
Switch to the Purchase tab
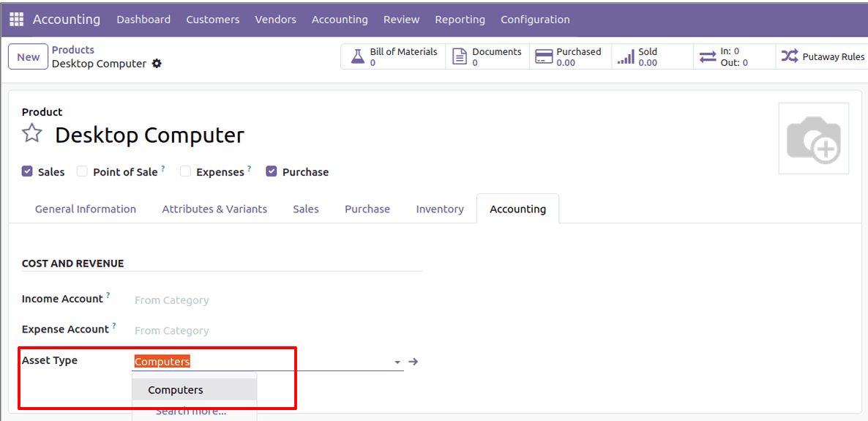click(367, 209)
